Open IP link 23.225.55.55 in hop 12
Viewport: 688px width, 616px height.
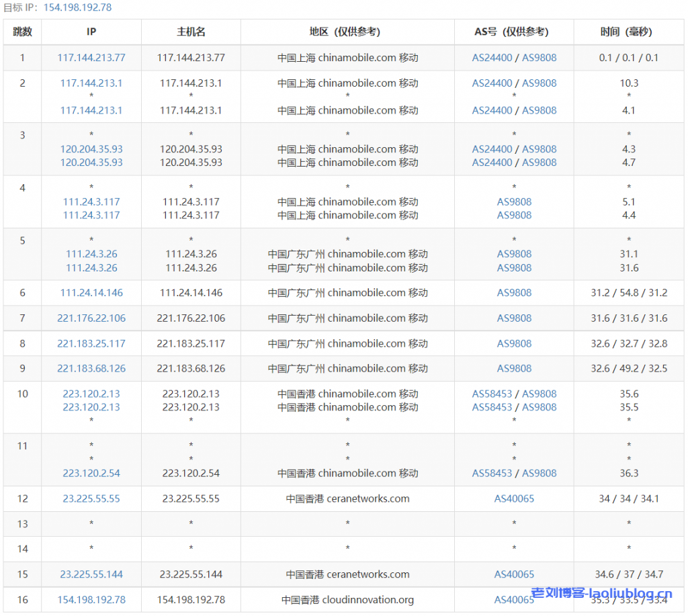click(x=91, y=499)
